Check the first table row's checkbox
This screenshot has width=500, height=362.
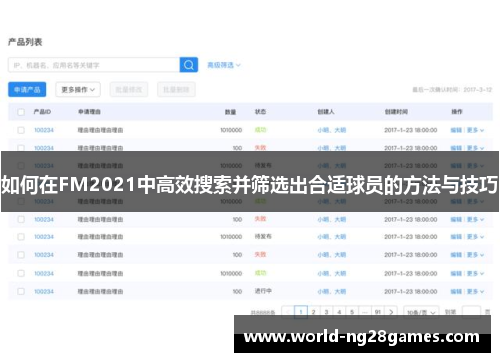pos(21,130)
